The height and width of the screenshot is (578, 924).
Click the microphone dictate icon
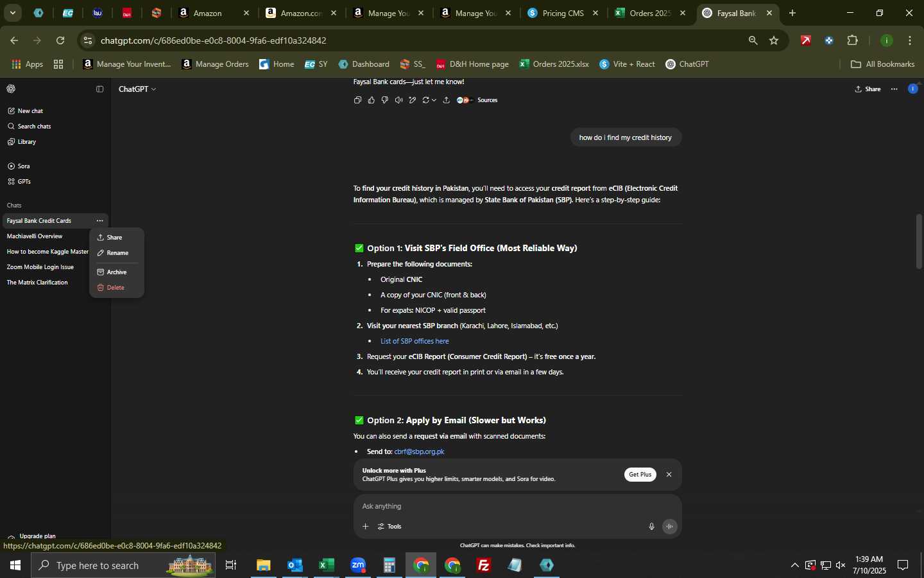651,527
